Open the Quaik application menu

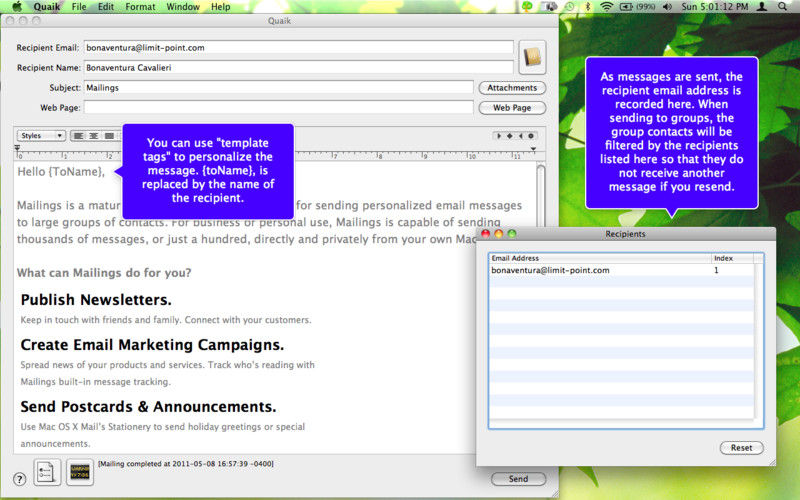point(46,7)
